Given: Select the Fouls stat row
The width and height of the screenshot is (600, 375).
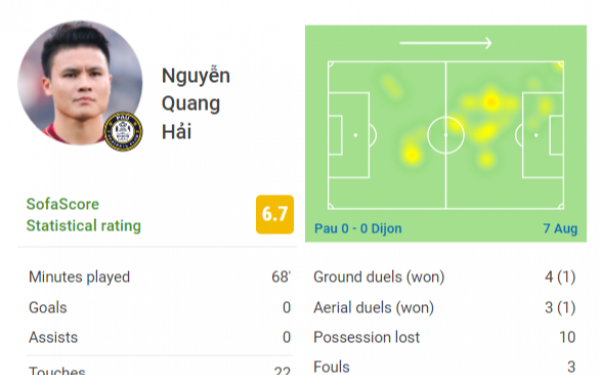Looking at the screenshot, I should 445,367.
